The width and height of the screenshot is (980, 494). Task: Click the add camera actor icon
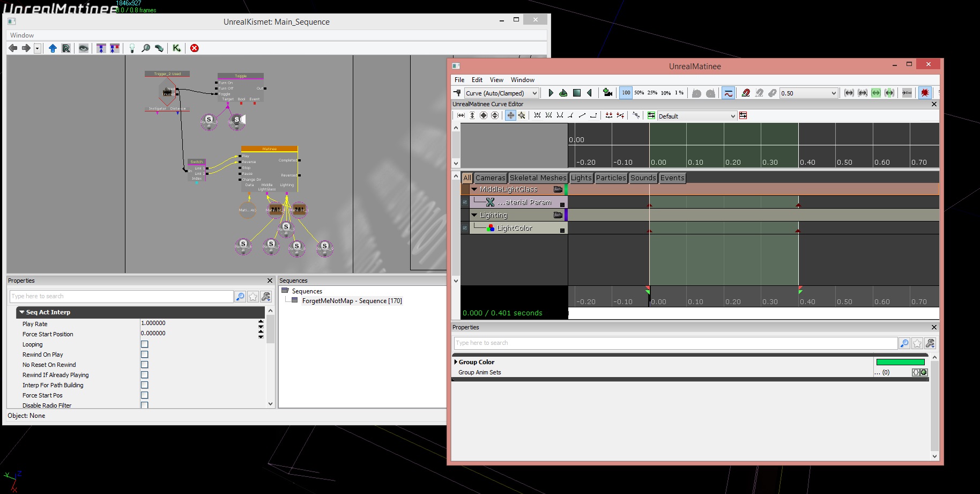pos(607,93)
